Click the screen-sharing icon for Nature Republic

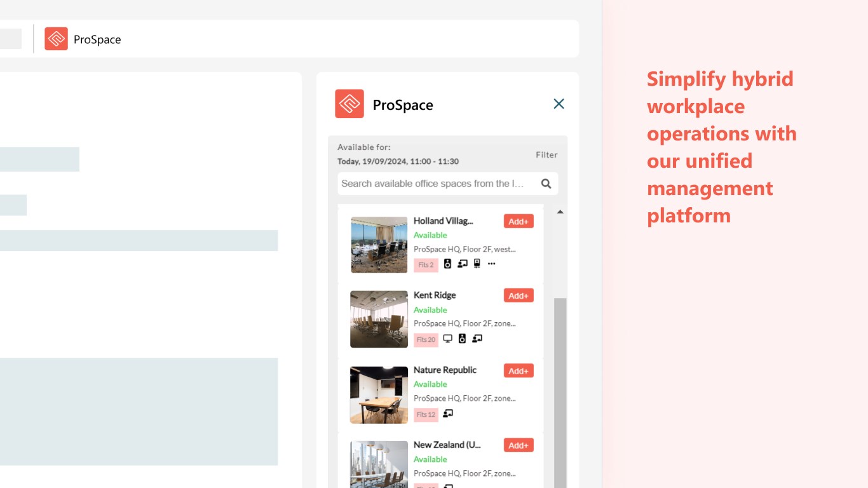tap(448, 414)
